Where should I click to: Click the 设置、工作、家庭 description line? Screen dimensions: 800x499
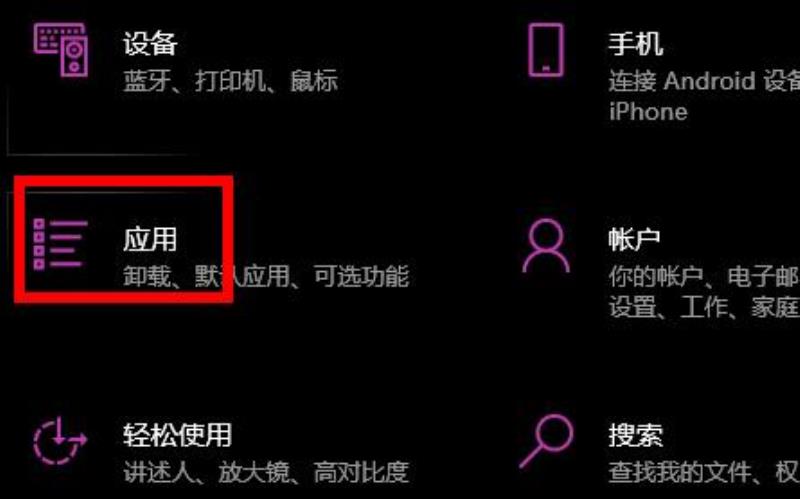pos(704,308)
